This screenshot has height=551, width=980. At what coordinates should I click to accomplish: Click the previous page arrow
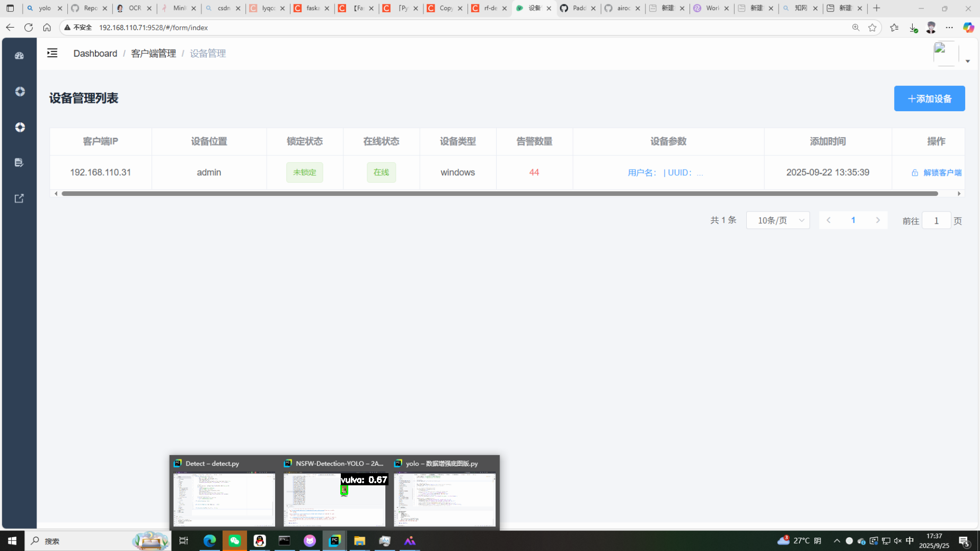828,220
